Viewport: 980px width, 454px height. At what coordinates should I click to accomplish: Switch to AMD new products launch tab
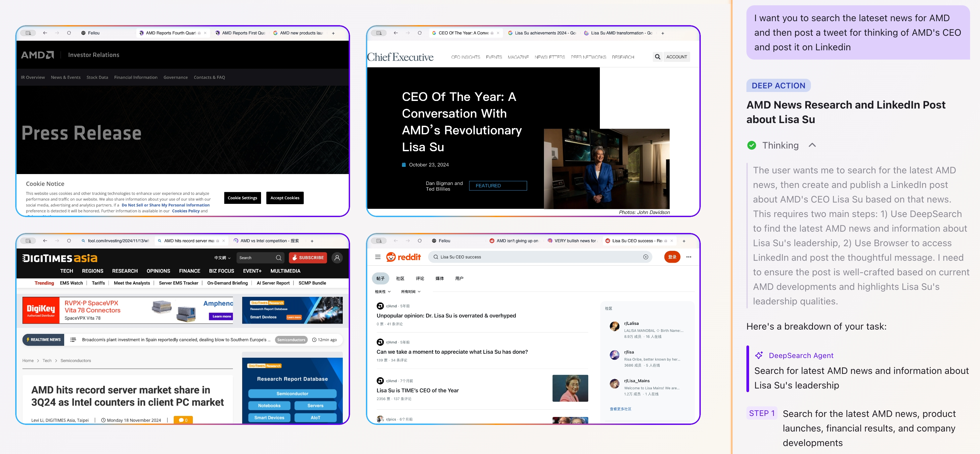[x=298, y=33]
